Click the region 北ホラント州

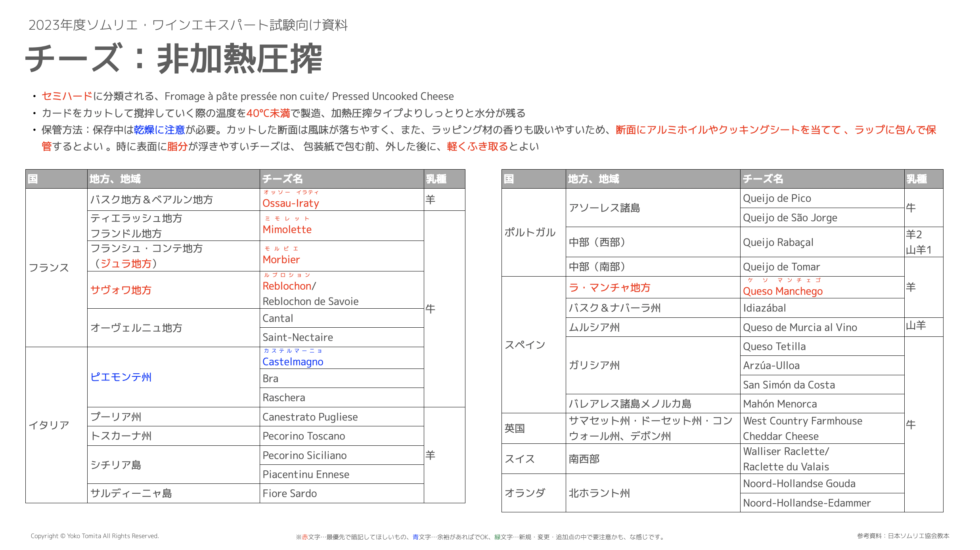coord(599,493)
